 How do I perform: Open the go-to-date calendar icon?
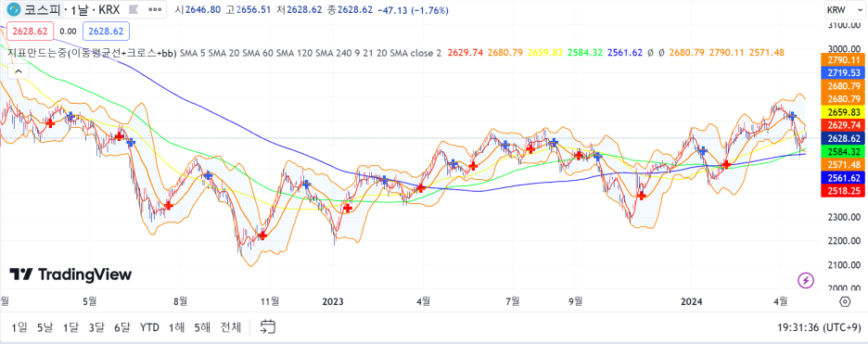(268, 327)
